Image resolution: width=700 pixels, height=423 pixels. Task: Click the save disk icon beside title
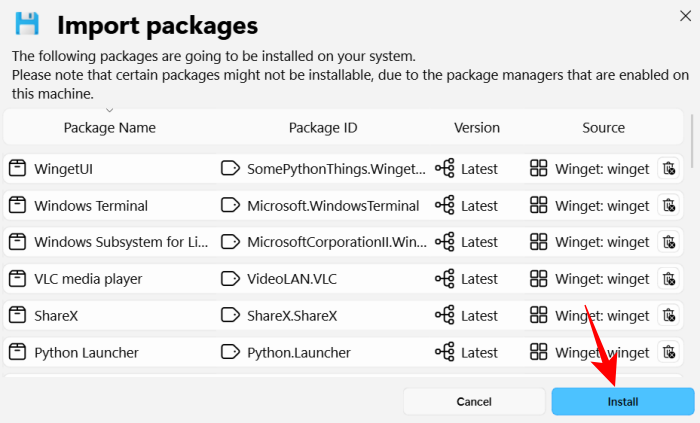click(28, 25)
